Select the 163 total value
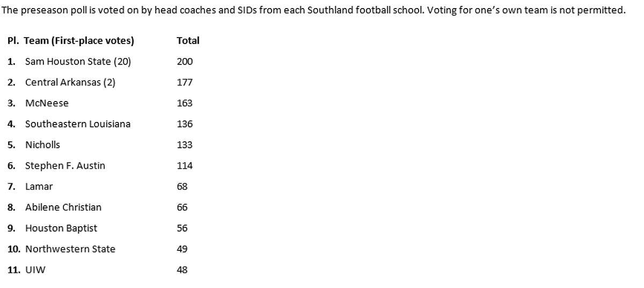This screenshot has width=644, height=288. [x=185, y=103]
